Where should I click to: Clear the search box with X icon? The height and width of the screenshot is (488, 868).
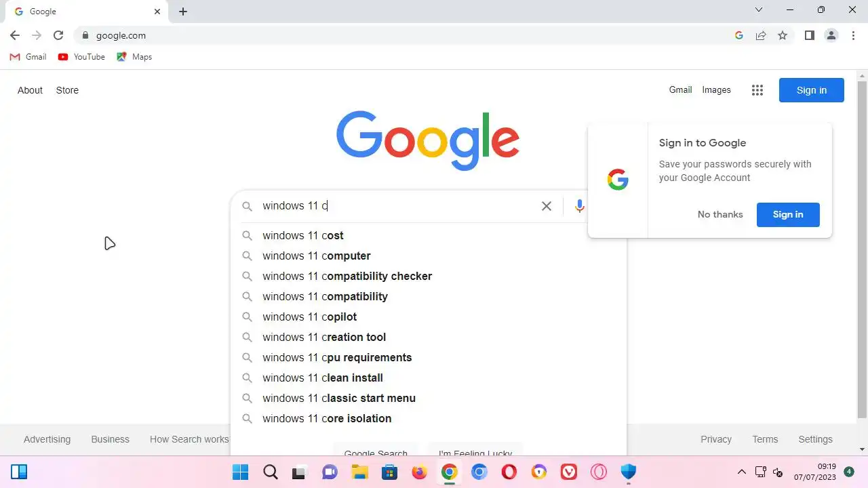coord(547,206)
